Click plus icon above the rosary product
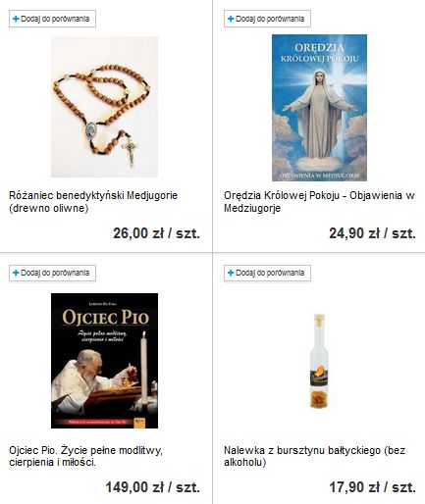The height and width of the screenshot is (504, 425). tap(16, 19)
